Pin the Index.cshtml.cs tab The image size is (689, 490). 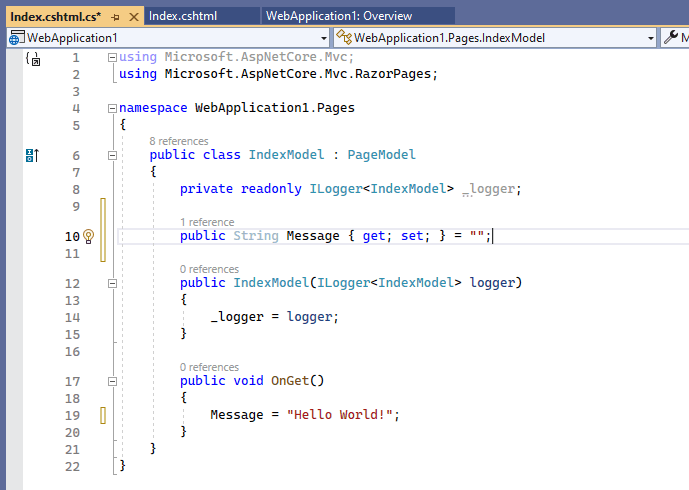(117, 16)
